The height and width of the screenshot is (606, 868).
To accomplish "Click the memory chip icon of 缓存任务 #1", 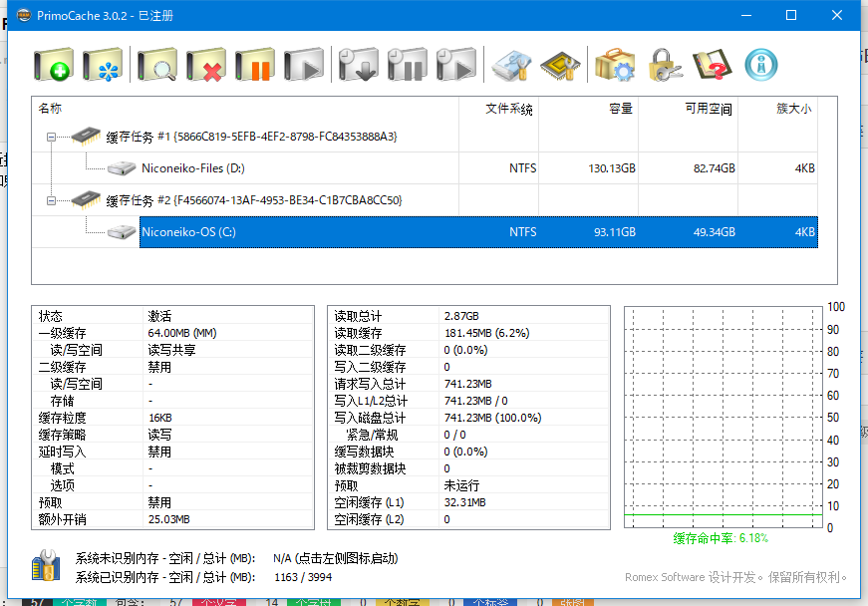I will pyautogui.click(x=87, y=136).
